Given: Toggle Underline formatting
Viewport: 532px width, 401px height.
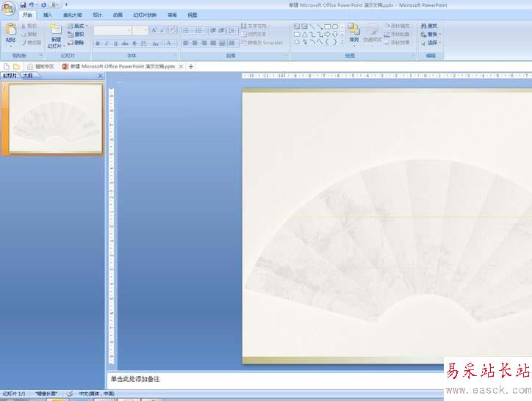Looking at the screenshot, I should 115,43.
